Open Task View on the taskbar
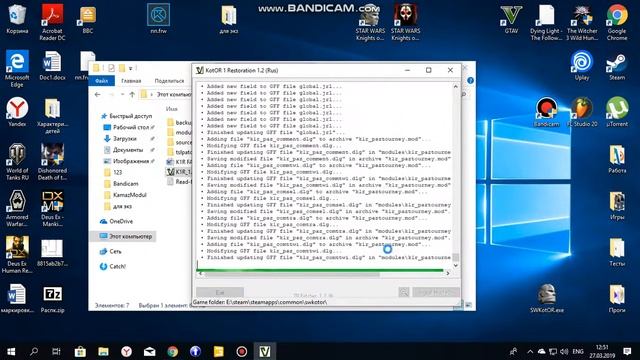The height and width of the screenshot is (360, 640). click(x=56, y=351)
